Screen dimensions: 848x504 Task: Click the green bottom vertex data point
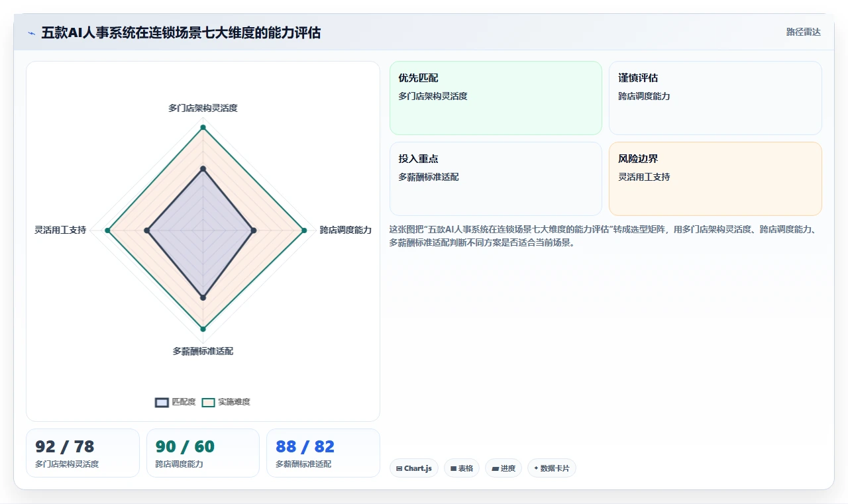tap(203, 328)
